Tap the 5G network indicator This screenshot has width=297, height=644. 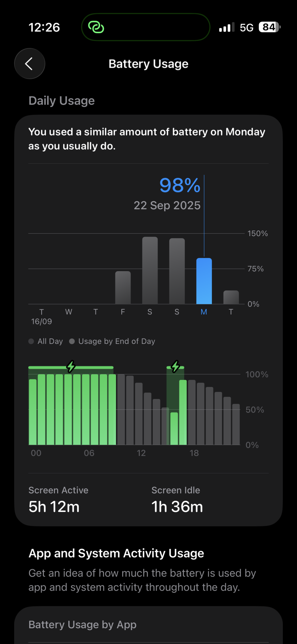tap(246, 28)
